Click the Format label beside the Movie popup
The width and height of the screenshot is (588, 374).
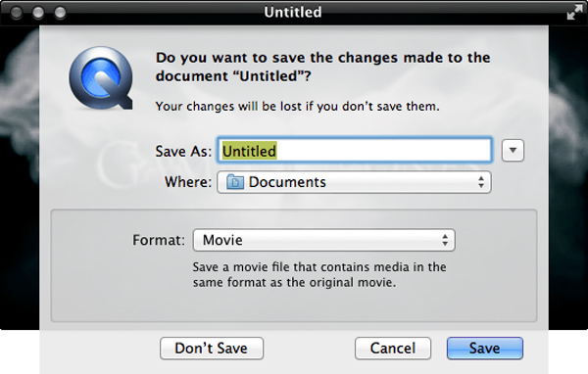click(x=159, y=240)
